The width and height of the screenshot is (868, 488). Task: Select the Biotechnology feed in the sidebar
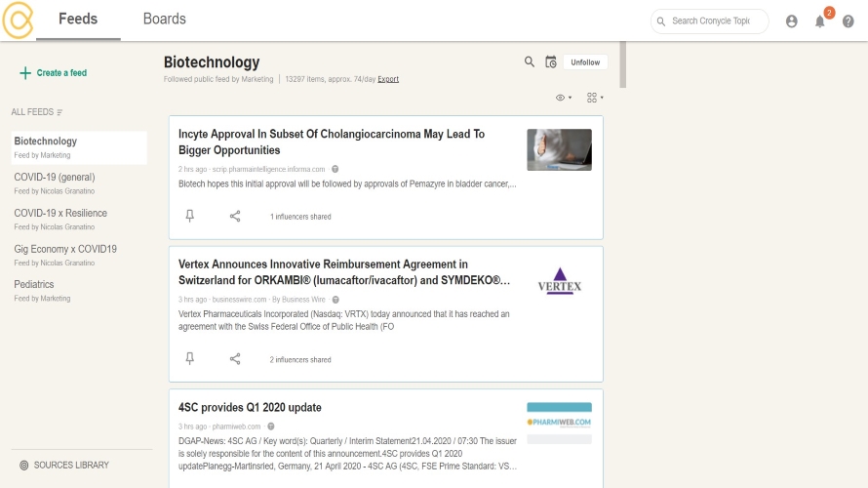(x=79, y=147)
